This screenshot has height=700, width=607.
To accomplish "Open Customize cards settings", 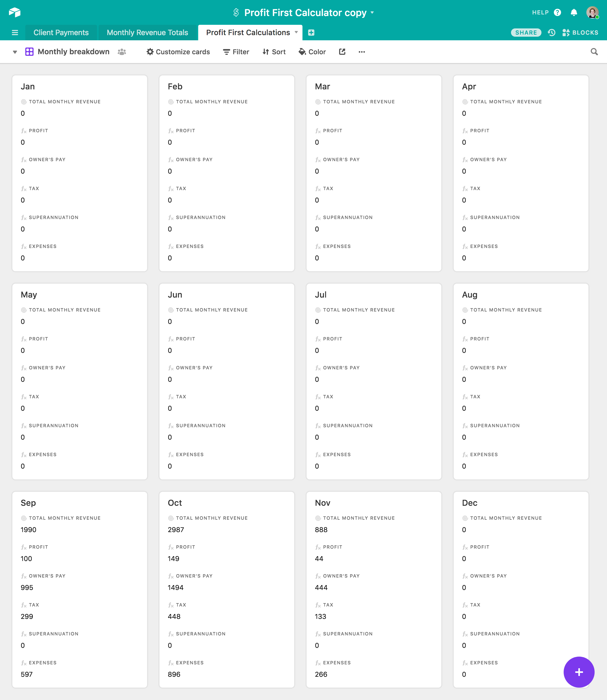I will 178,51.
